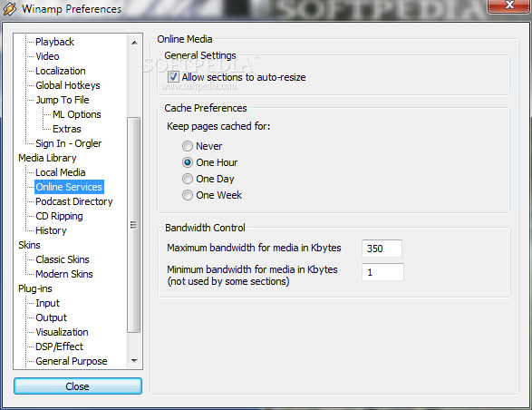Open Visualization plug-ins page
This screenshot has height=410, width=532.
coord(62,332)
